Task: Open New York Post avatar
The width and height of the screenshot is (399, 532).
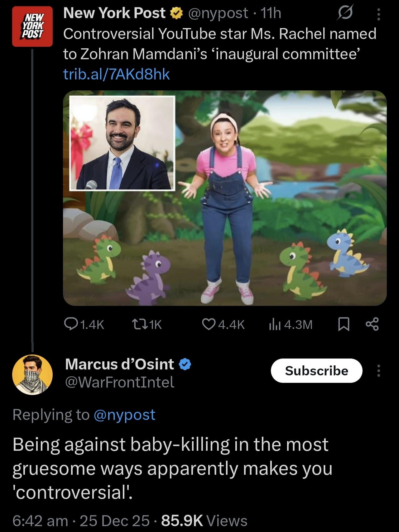Action: click(32, 26)
